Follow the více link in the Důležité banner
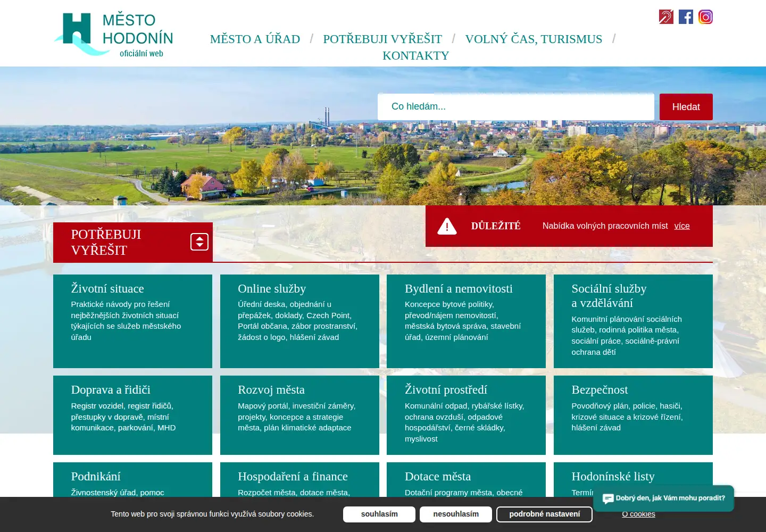Viewport: 766px width, 532px height. (x=682, y=226)
